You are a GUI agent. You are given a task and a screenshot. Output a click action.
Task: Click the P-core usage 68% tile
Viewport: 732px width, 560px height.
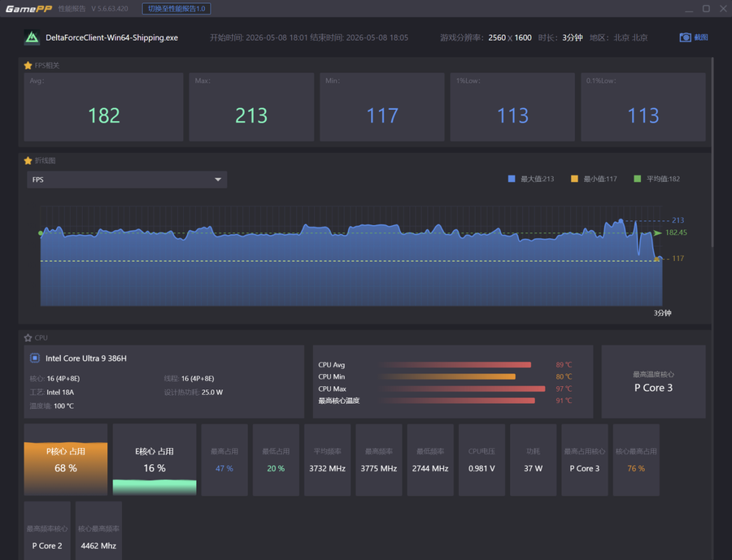click(66, 460)
